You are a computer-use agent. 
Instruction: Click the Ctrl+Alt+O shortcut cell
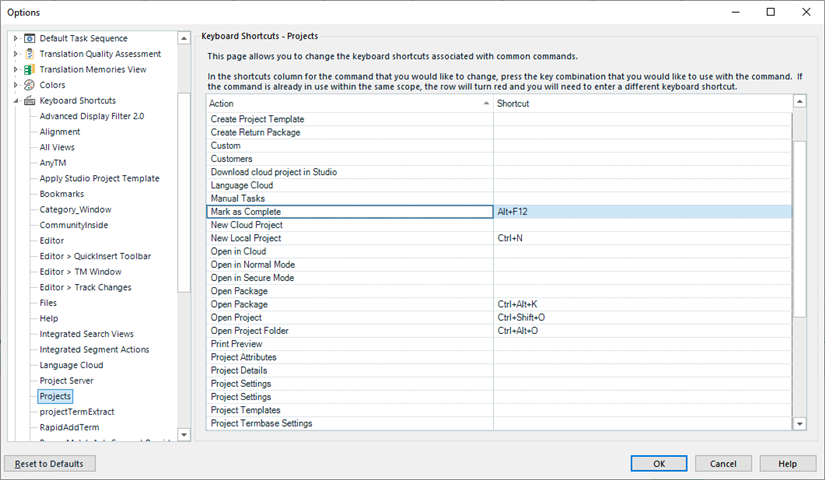[x=642, y=331]
